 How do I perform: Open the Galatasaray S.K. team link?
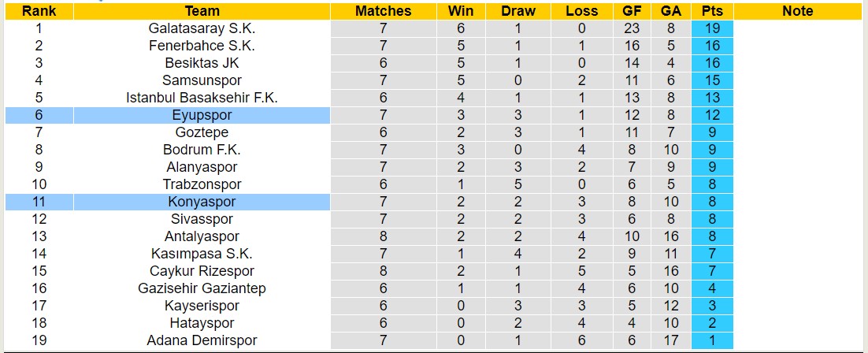(x=202, y=28)
